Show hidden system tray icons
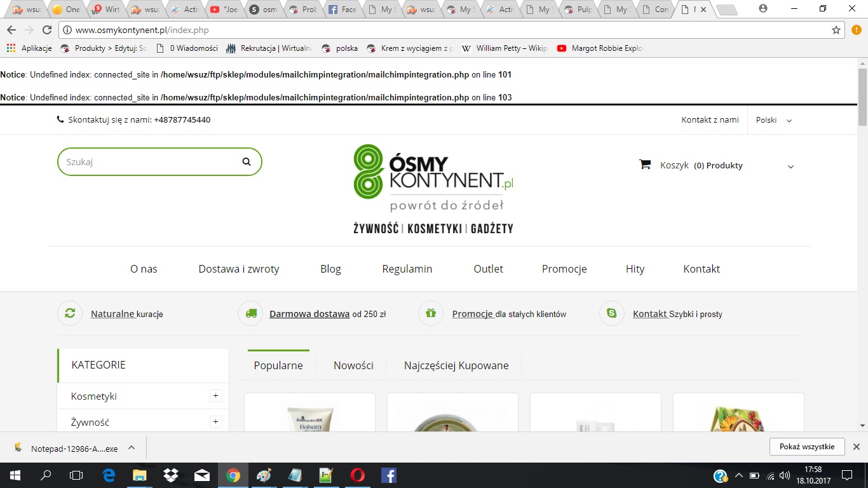The height and width of the screenshot is (488, 868). click(x=738, y=475)
